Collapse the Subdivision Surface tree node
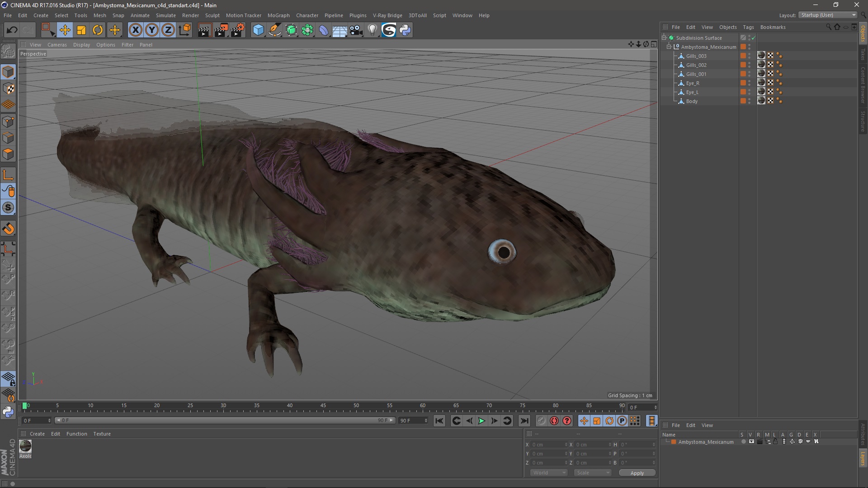The height and width of the screenshot is (488, 868). 664,38
